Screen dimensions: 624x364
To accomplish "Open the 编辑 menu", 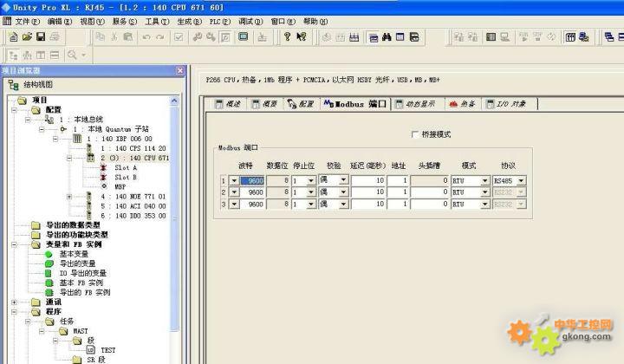I will click(60, 22).
